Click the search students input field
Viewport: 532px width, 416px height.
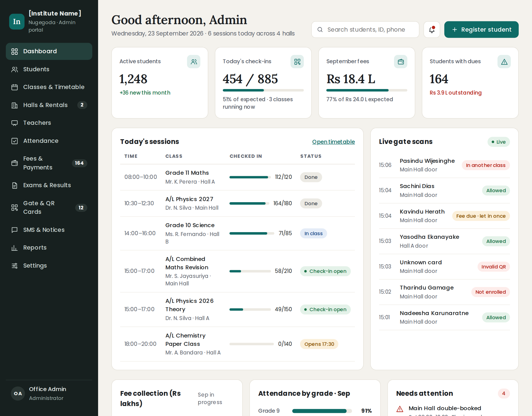coord(365,30)
